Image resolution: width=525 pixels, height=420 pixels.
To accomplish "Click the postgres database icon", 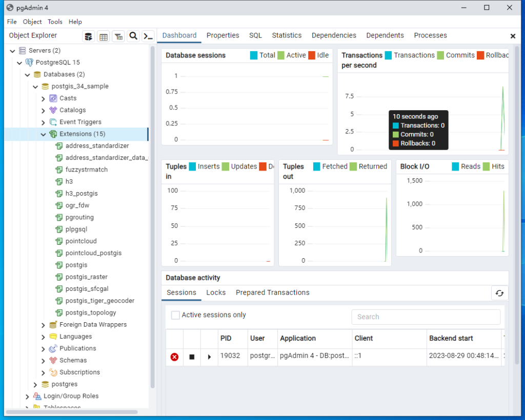I will coord(45,384).
